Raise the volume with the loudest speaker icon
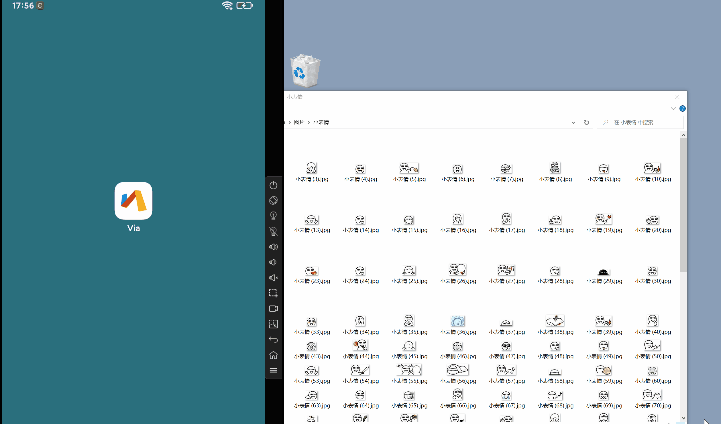721x424 pixels. click(x=273, y=247)
